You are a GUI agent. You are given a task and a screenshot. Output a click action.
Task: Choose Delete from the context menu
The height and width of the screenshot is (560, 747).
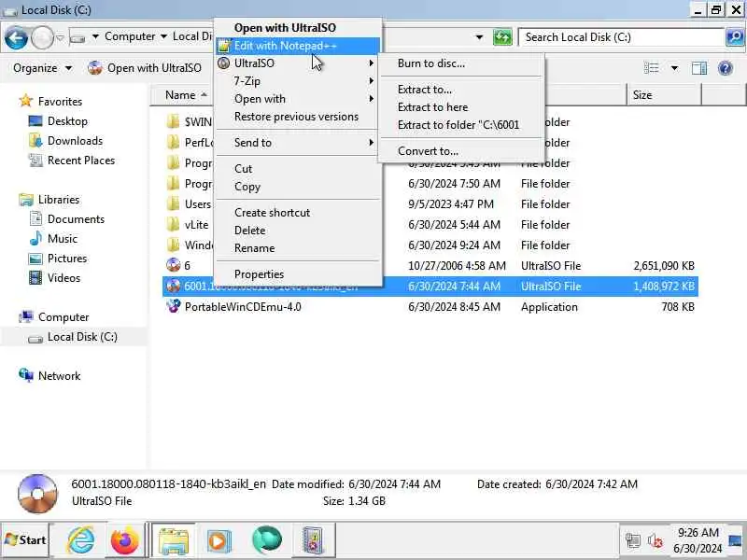[298, 231]
